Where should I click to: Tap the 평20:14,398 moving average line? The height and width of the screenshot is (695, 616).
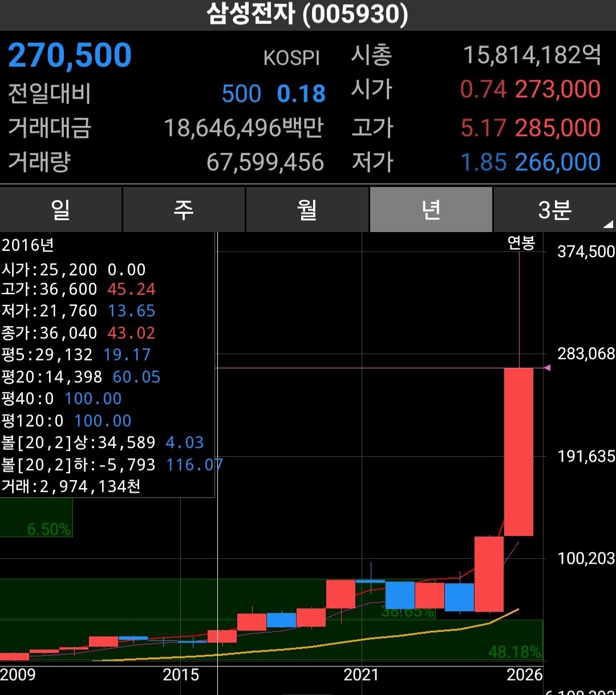click(81, 377)
